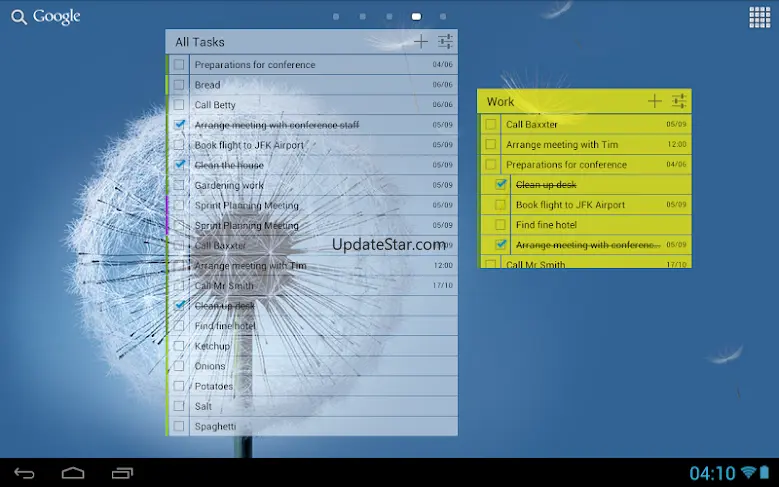Open the Call Betty task text

[215, 105]
